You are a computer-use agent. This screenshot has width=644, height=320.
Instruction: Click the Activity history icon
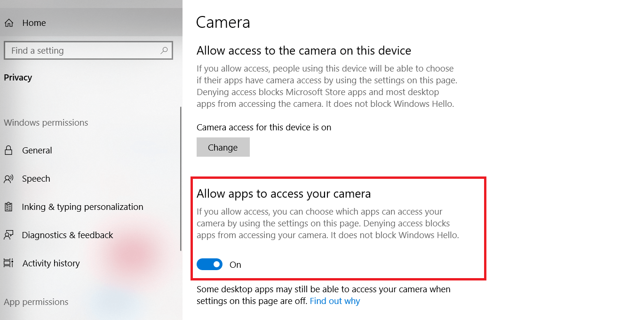pos(8,264)
